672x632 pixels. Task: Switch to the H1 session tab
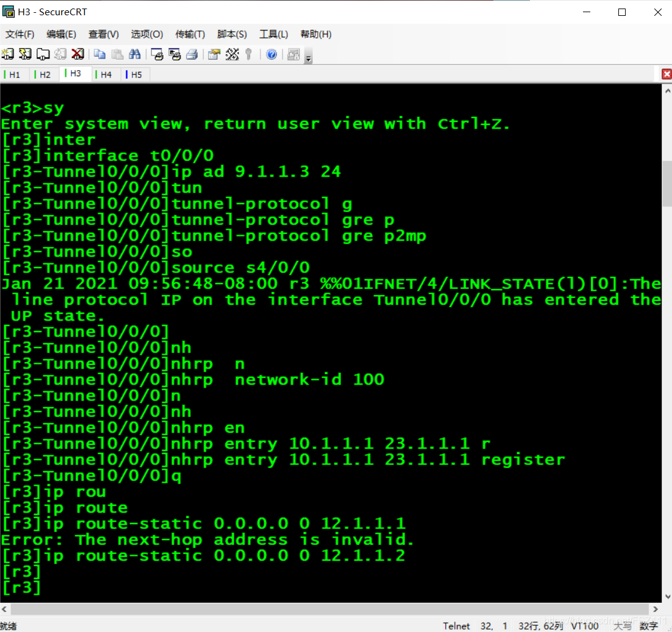click(x=15, y=74)
